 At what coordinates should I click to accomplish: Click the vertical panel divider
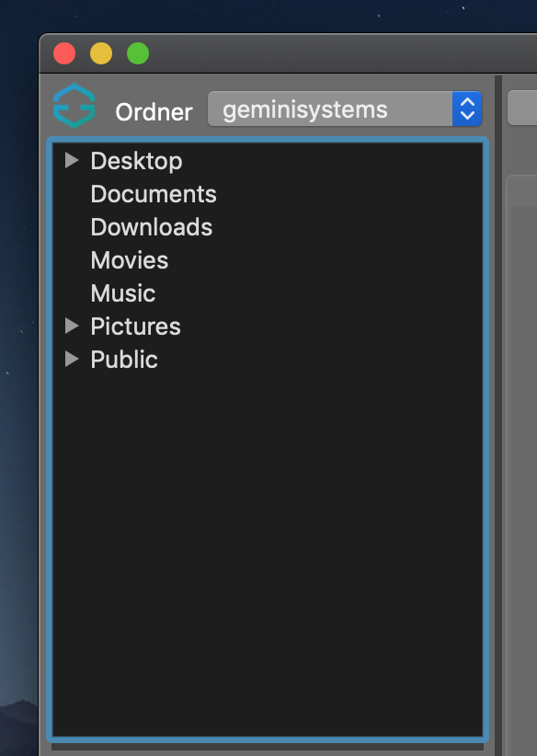pyautogui.click(x=498, y=415)
